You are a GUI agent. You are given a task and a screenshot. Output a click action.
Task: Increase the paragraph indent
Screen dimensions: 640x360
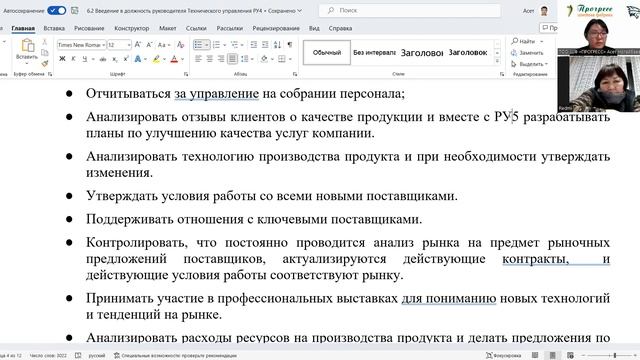265,44
